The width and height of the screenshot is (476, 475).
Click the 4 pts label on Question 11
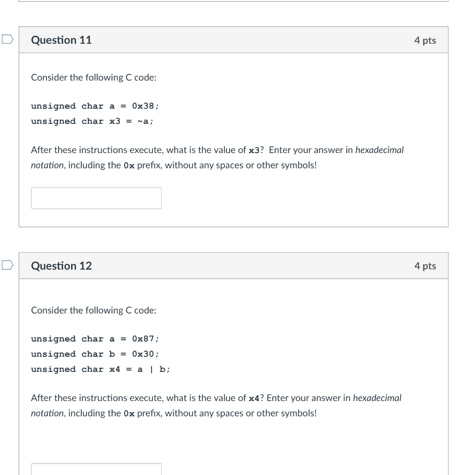[425, 40]
